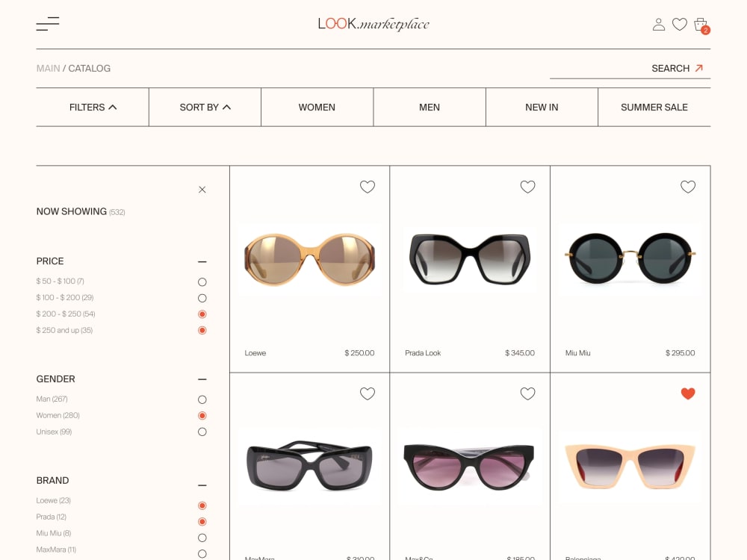The image size is (747, 560).
Task: Open the black rectangular sunglasses image
Action: (310, 465)
